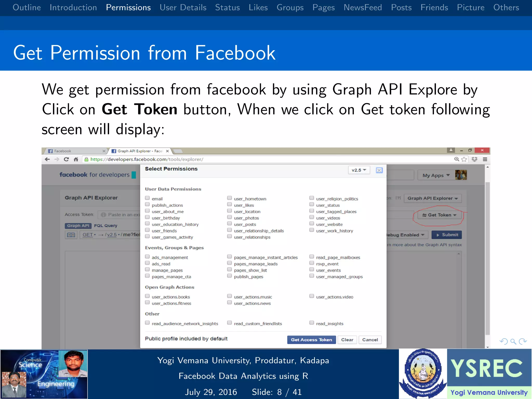Open Others section
Viewport: 532px width, 399px height.
506,8
